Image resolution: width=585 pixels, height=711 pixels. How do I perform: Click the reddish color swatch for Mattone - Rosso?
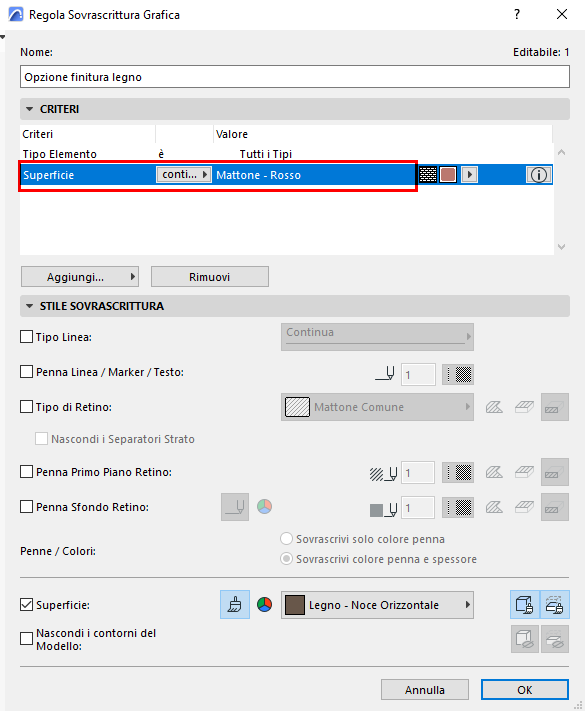(448, 175)
